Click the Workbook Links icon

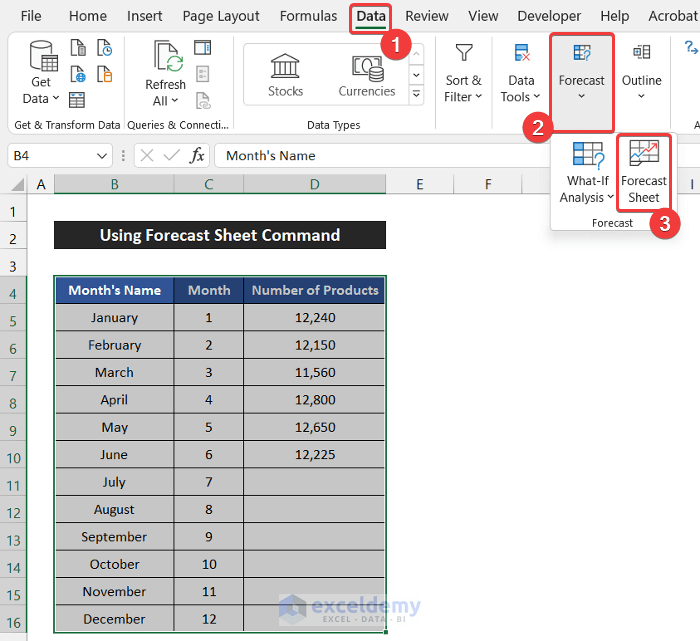pyautogui.click(x=203, y=101)
